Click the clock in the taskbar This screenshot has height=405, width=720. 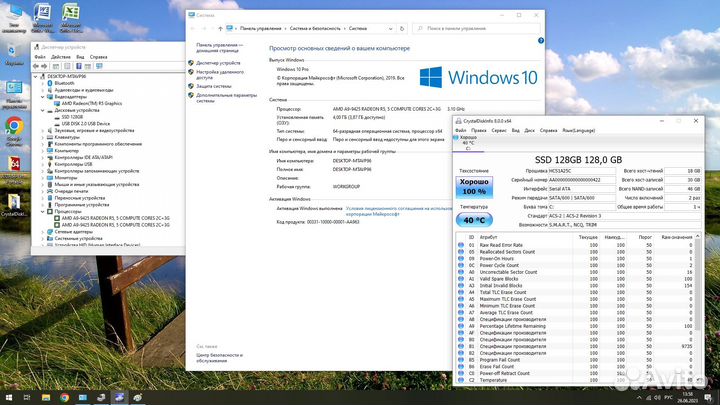687,398
